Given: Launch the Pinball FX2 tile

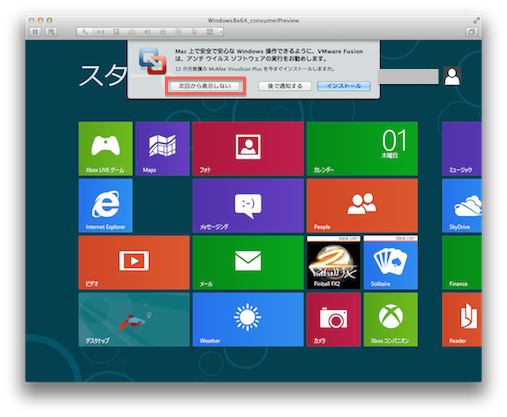Looking at the screenshot, I should (x=334, y=263).
